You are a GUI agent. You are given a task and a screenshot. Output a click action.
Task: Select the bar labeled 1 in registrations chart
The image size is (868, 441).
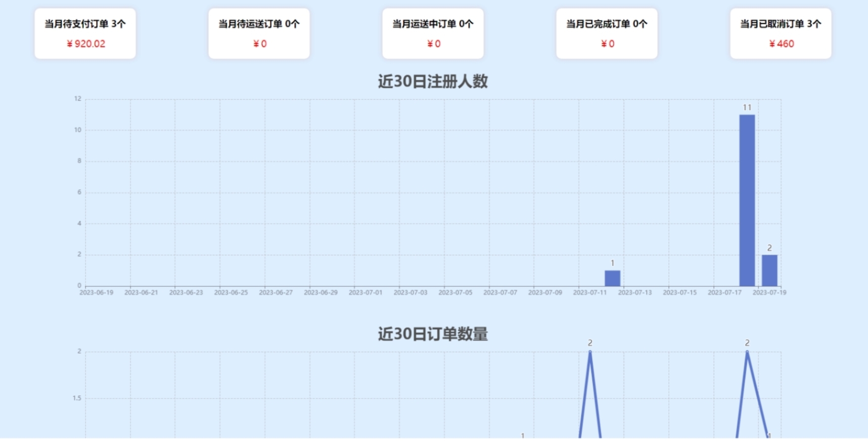612,278
